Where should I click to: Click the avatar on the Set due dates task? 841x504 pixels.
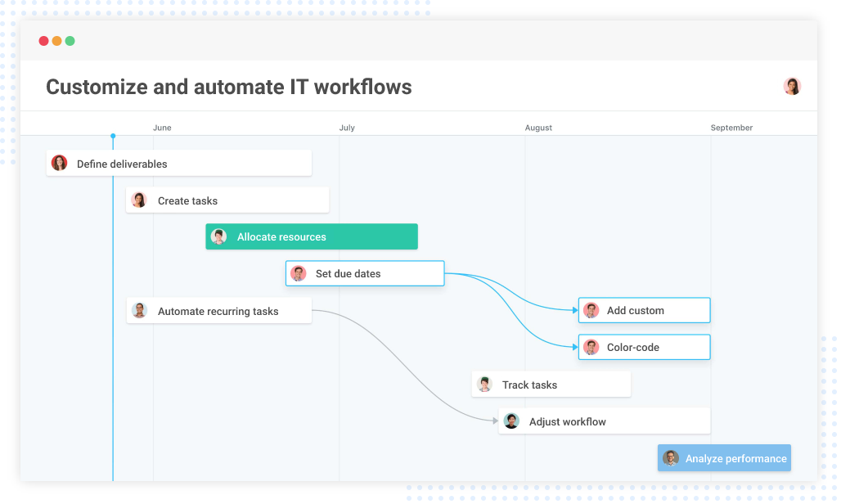click(x=298, y=273)
